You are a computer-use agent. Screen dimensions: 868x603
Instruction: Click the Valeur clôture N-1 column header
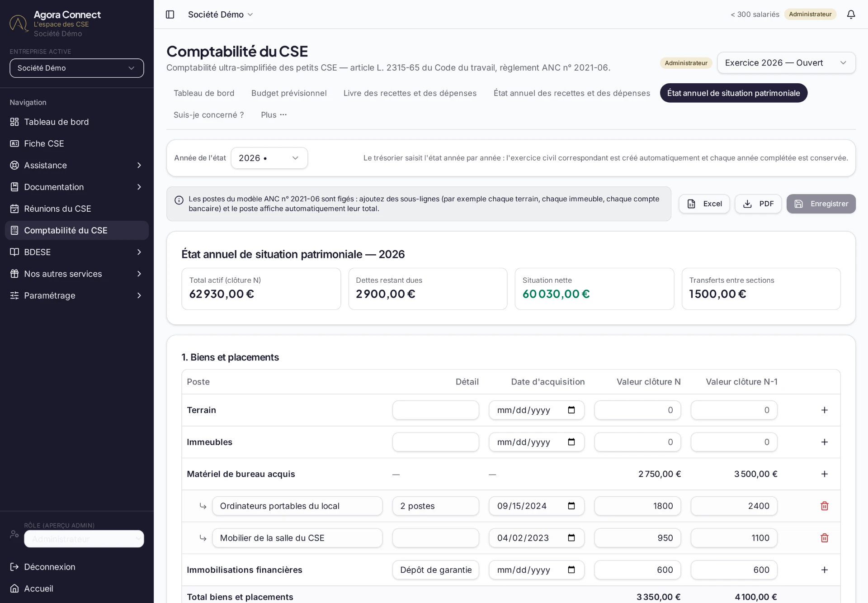pos(741,382)
